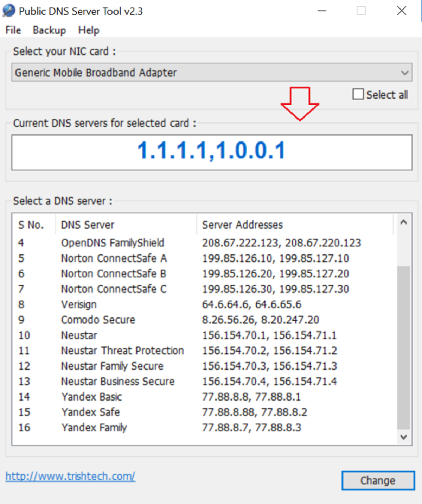
Task: Click the DNS list scrollbar thumb
Action: 403,348
